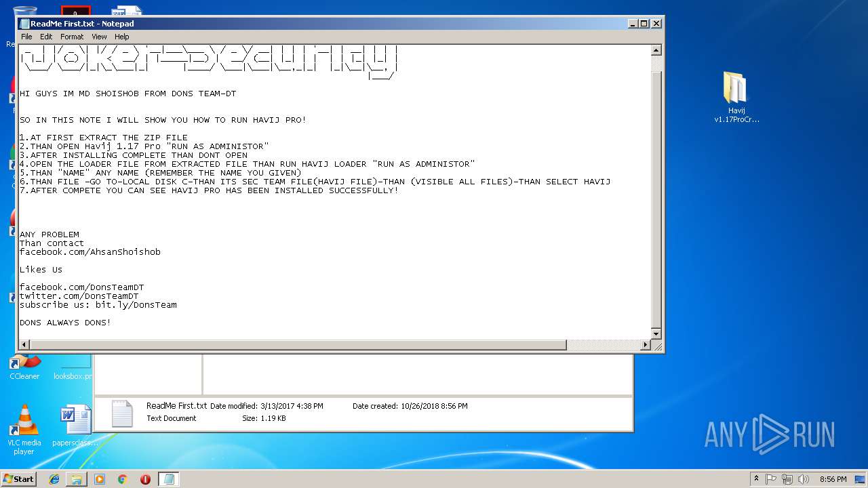Open Google Chrome from the taskbar
868x488 pixels.
click(122, 479)
